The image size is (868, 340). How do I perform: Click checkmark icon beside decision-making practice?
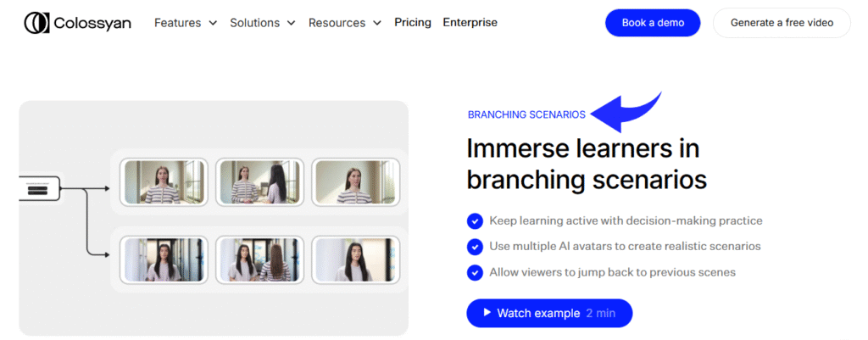475,221
